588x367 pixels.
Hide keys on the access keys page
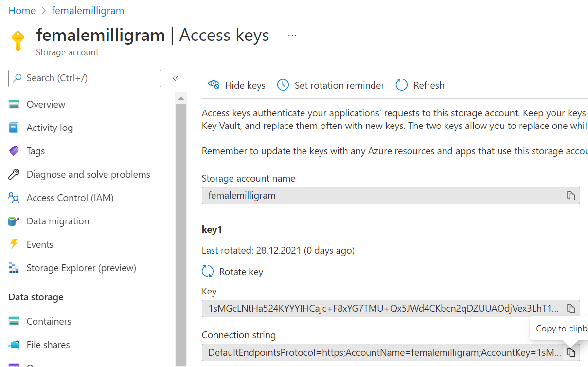click(x=237, y=85)
